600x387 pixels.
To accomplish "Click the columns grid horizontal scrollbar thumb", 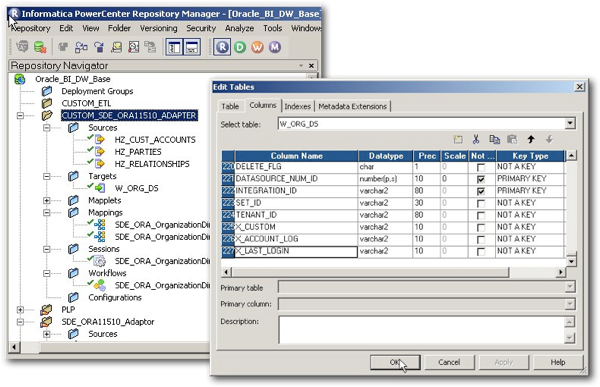I will click(370, 272).
